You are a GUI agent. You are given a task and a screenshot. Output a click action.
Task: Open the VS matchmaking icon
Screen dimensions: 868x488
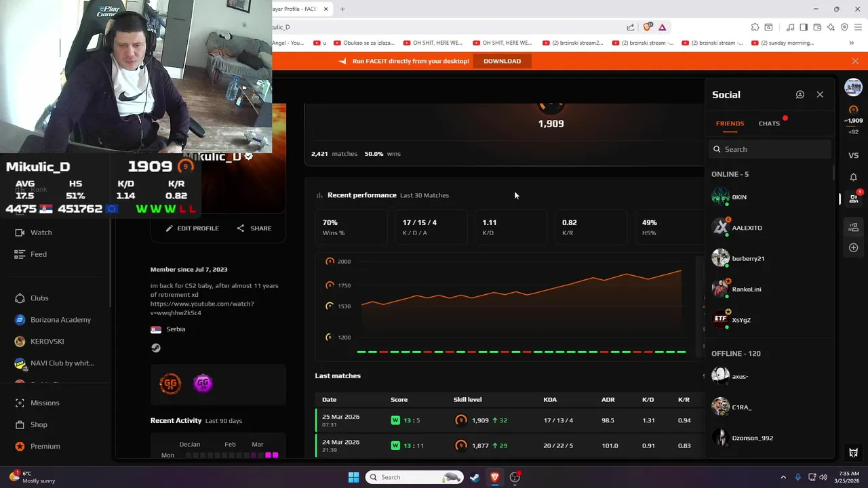click(x=854, y=155)
